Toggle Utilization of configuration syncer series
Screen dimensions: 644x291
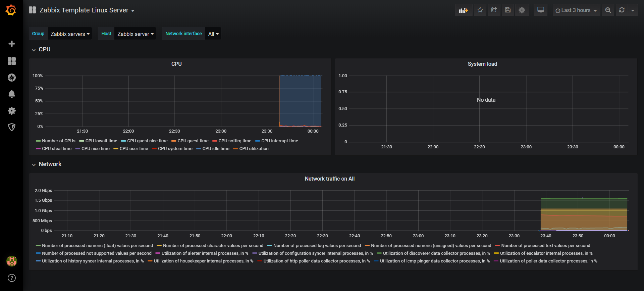click(316, 253)
